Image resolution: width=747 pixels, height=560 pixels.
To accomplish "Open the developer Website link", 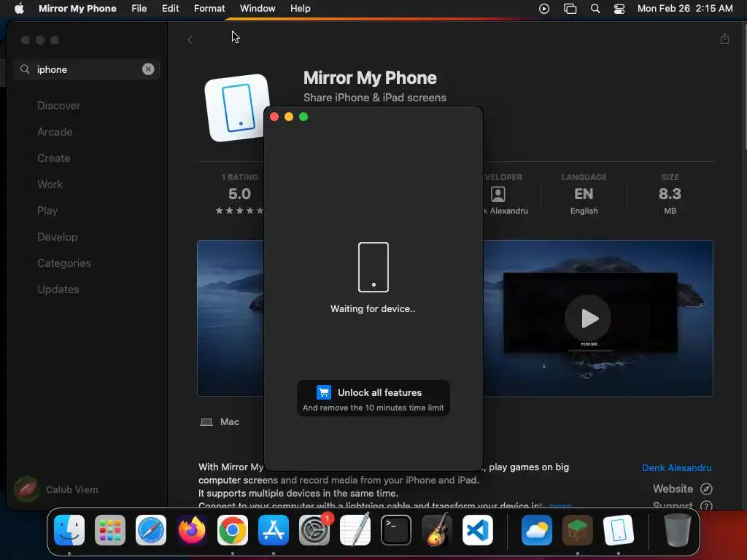I will (673, 489).
